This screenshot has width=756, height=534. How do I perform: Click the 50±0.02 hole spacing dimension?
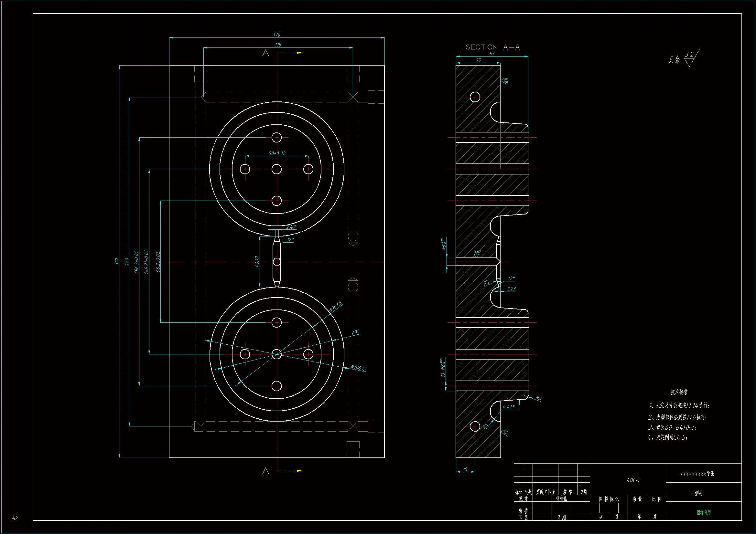[276, 153]
